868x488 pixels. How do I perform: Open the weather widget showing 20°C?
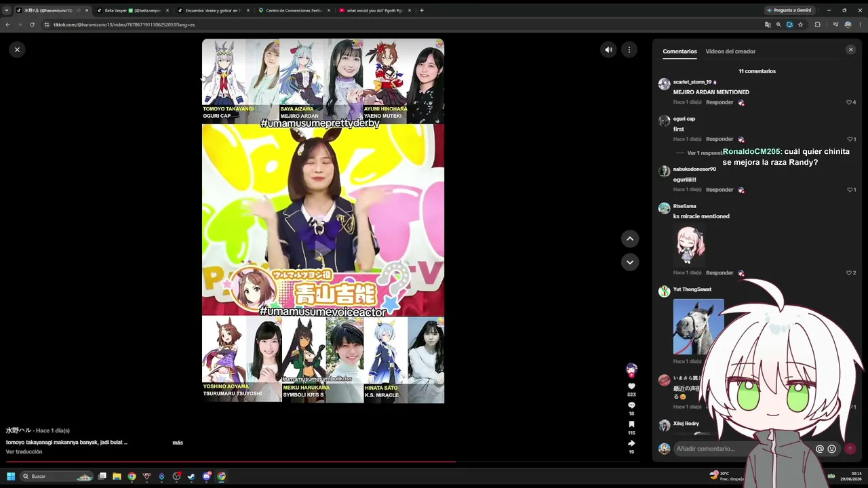tap(727, 476)
